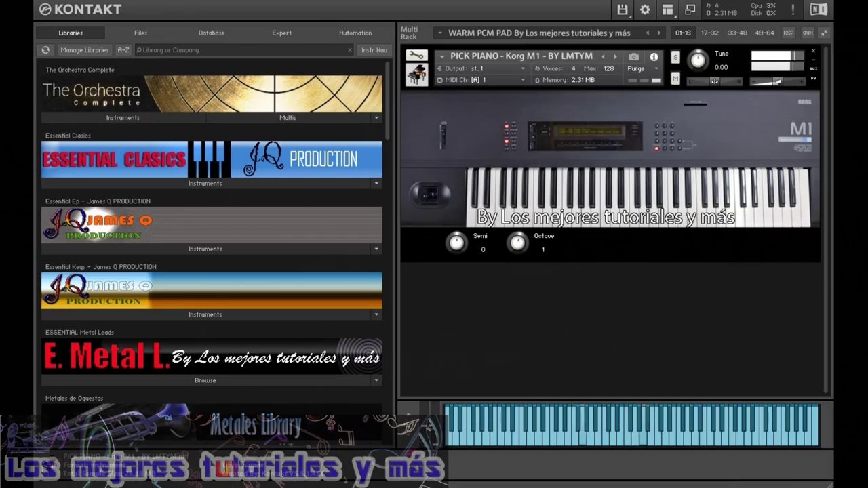Screen dimensions: 868x488
Task: Toggle instrument aux sends visibility
Action: click(813, 68)
